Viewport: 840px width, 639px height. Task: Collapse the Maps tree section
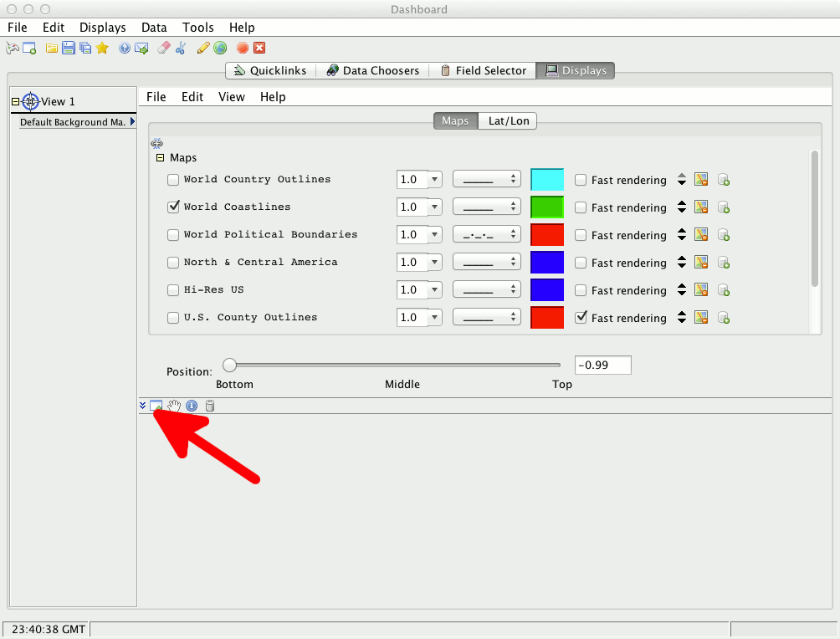pyautogui.click(x=160, y=158)
